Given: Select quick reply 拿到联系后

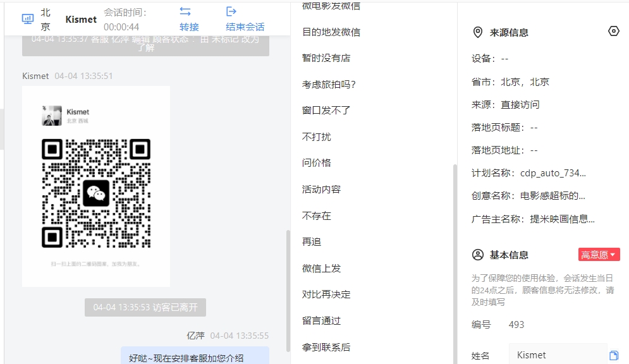Looking at the screenshot, I should tap(326, 347).
